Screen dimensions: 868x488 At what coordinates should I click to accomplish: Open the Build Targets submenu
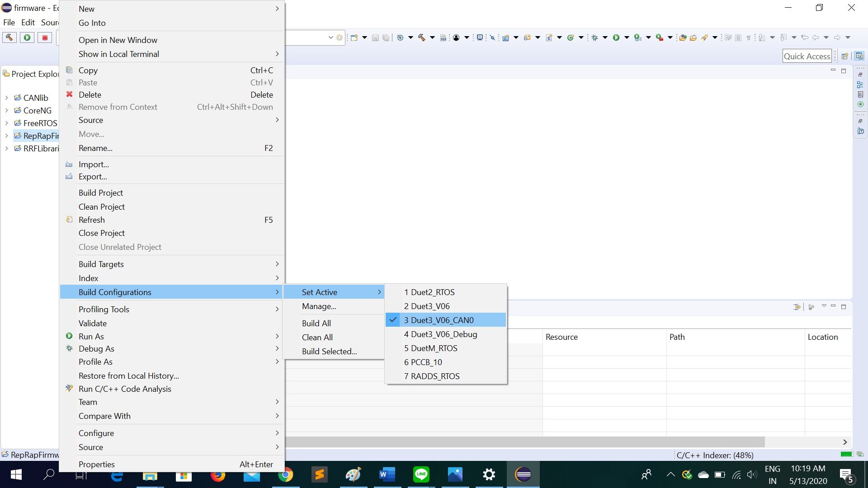pos(172,264)
